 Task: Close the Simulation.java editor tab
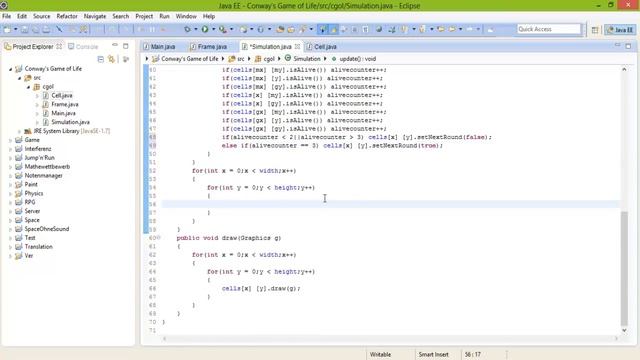298,47
